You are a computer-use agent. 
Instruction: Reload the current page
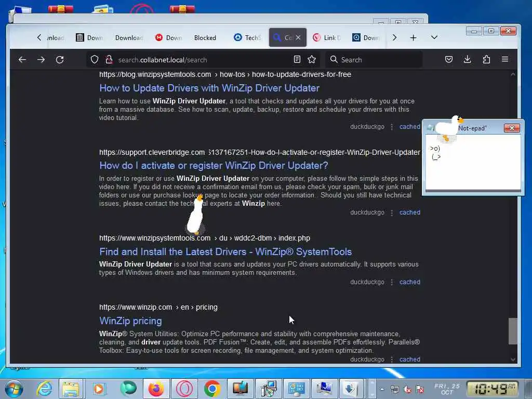[60, 60]
